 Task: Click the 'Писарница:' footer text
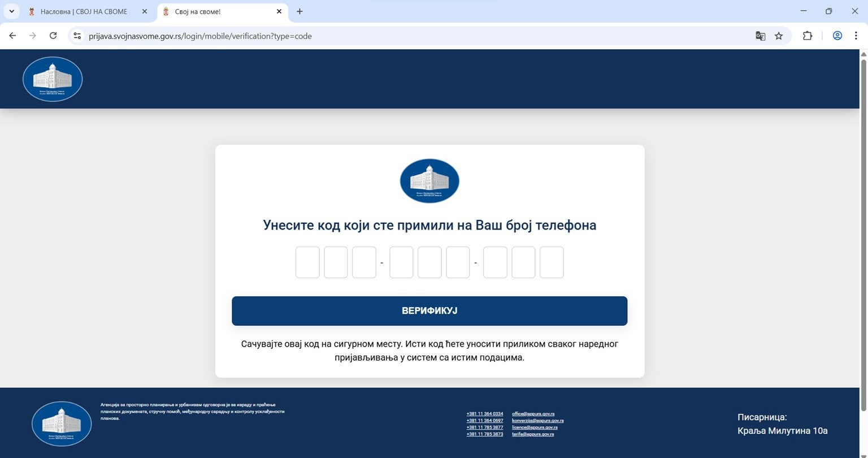(762, 417)
